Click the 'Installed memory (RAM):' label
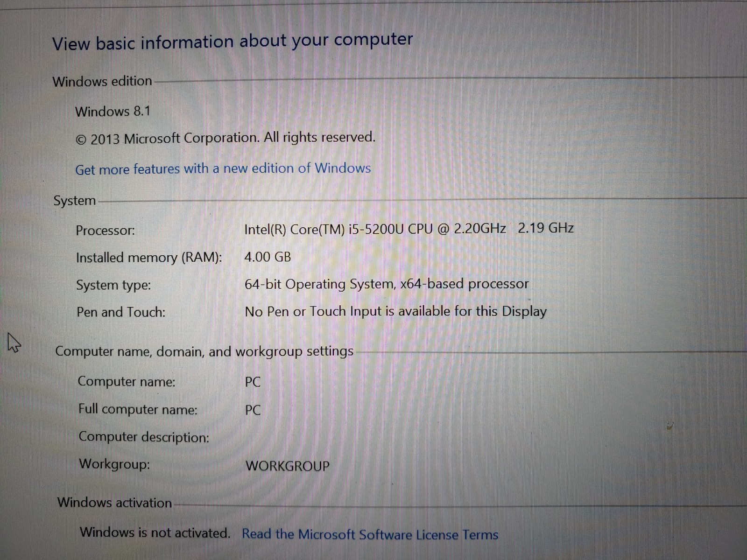 pyautogui.click(x=149, y=258)
